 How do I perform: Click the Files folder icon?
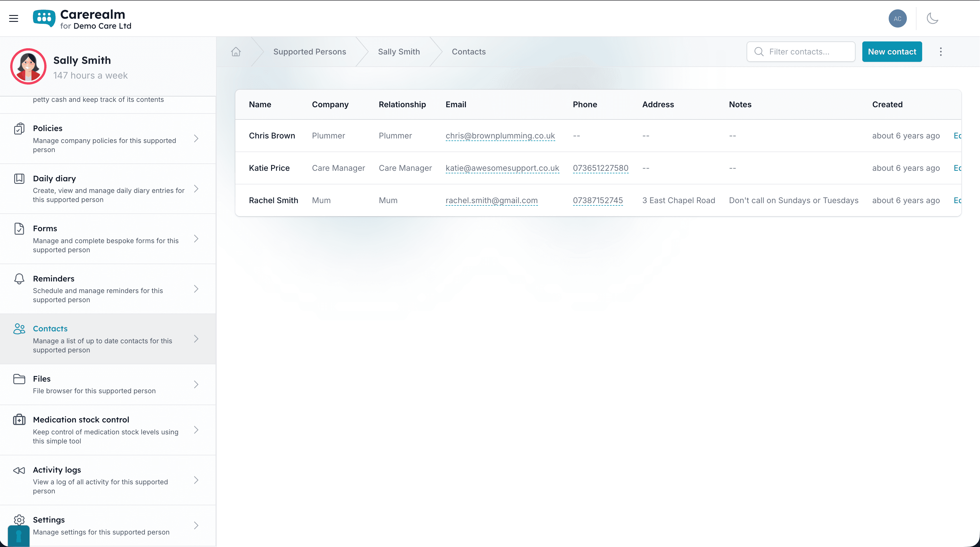coord(19,379)
